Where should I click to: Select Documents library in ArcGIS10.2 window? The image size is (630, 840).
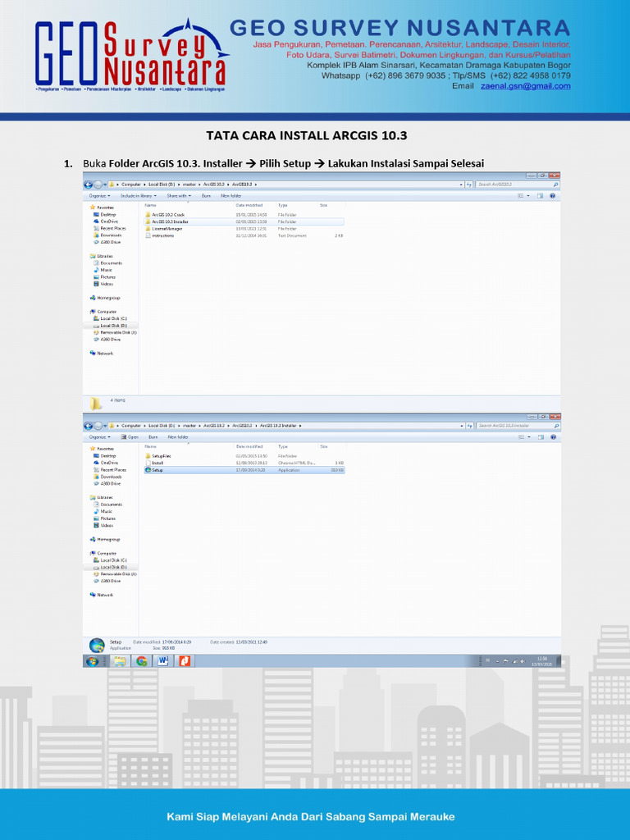coord(108,263)
